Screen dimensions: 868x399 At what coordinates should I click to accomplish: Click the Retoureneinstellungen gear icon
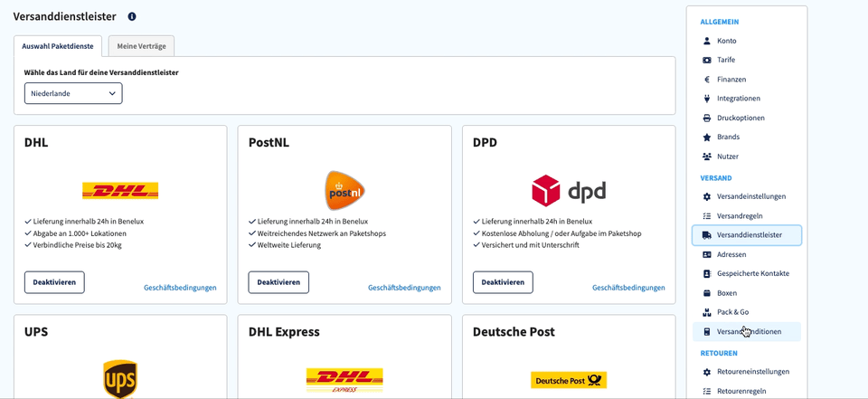click(x=706, y=372)
